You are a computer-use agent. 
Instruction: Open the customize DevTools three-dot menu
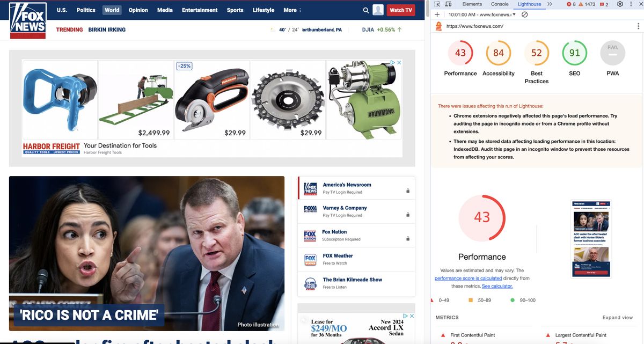(631, 4)
